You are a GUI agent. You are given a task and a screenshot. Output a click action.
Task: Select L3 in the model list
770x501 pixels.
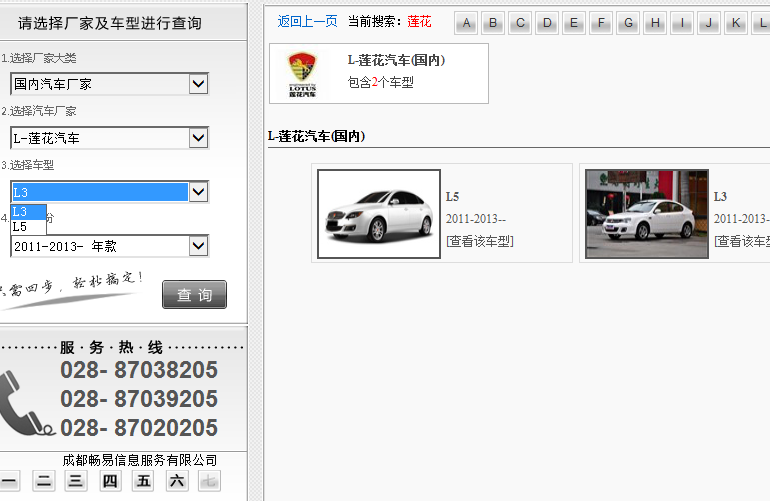click(28, 212)
